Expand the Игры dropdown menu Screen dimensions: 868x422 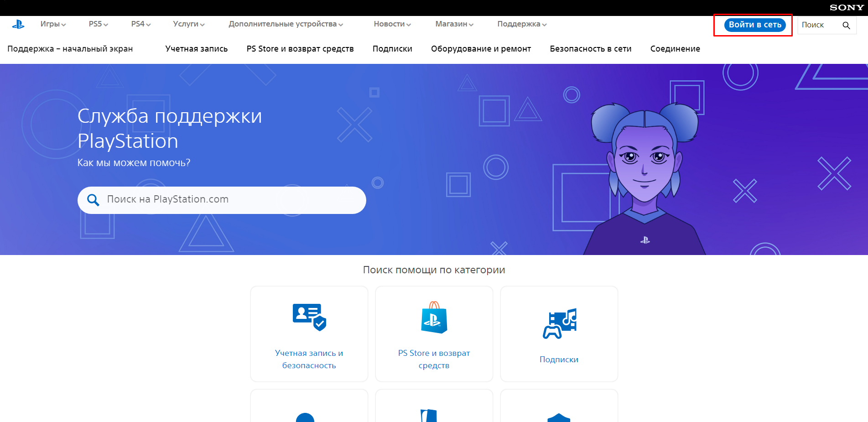(x=53, y=24)
